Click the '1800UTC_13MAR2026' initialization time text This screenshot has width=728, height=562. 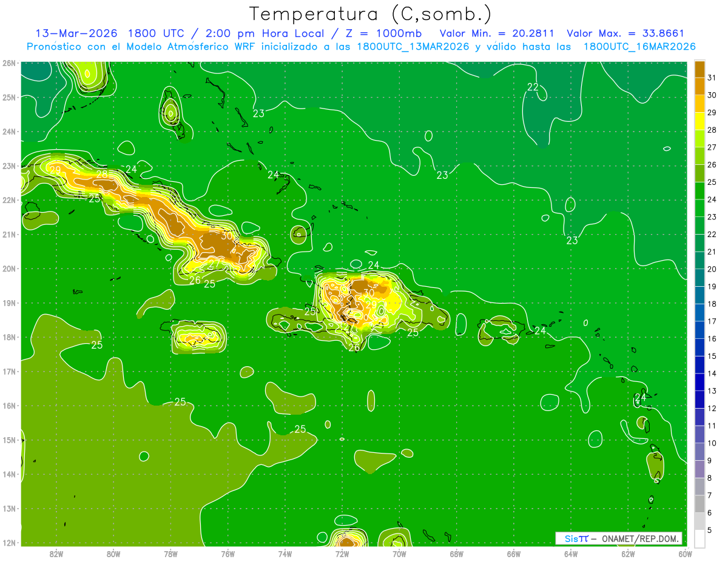point(413,47)
